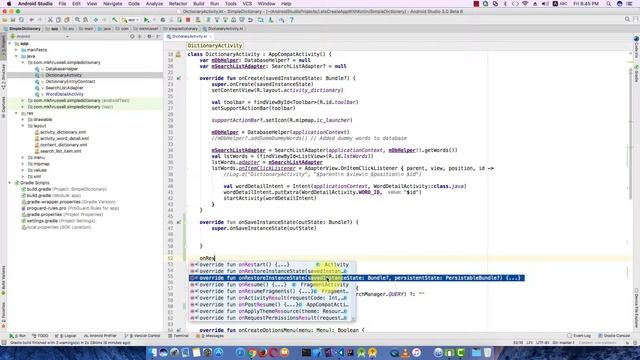This screenshot has height=360, width=640.
Task: Click the override gutter icon beside onCreate
Action: click(x=179, y=78)
